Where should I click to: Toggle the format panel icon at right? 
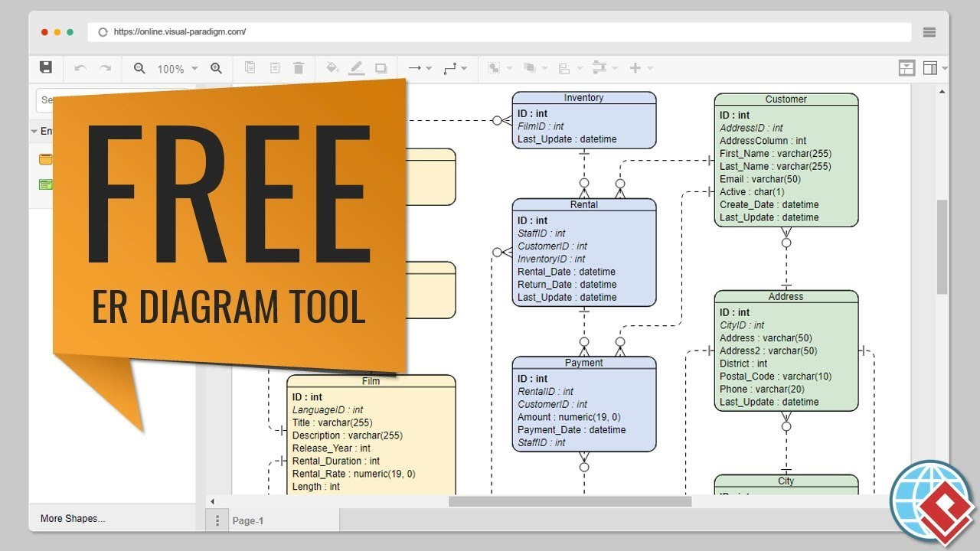click(x=930, y=68)
